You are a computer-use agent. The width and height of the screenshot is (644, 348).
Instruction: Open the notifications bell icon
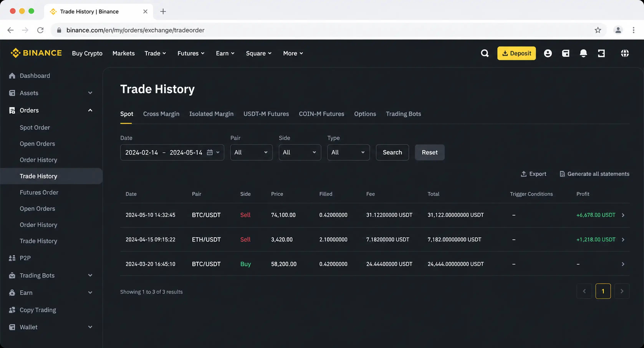(x=583, y=53)
